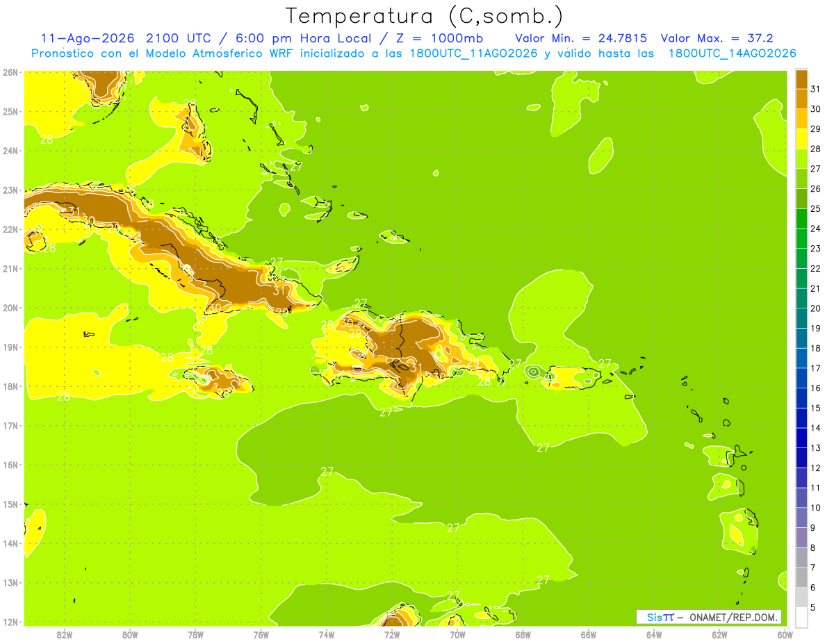Click the "22N" latitude axis label
The image size is (834, 644).
[x=10, y=229]
